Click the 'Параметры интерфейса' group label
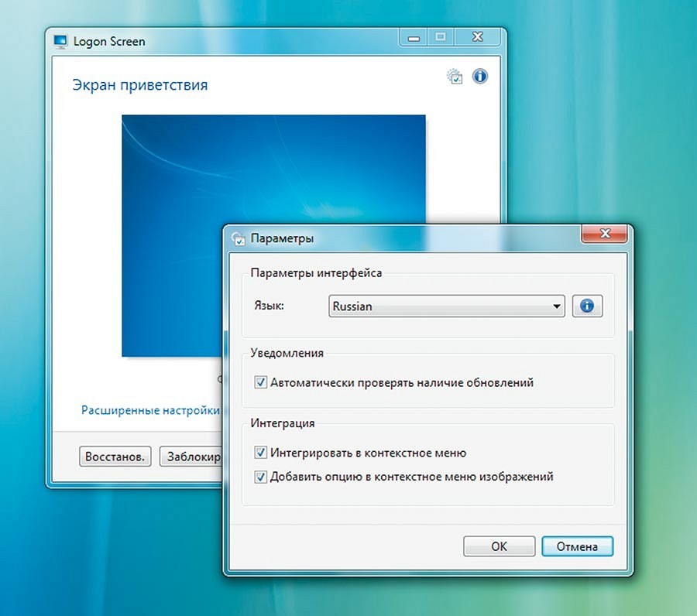This screenshot has width=697, height=616. [316, 272]
